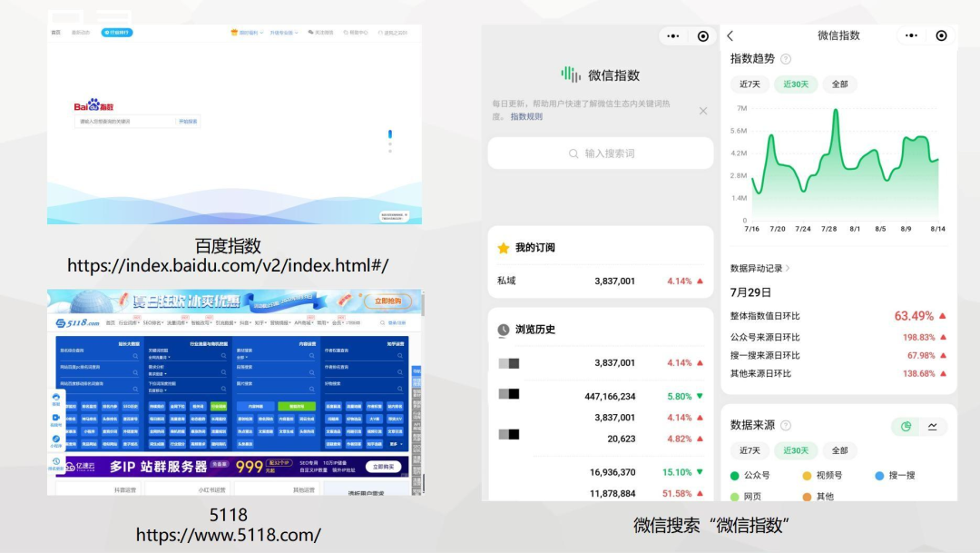Open the three-dot menu on WeChat Index home panel
This screenshot has height=553, width=980.
click(673, 36)
